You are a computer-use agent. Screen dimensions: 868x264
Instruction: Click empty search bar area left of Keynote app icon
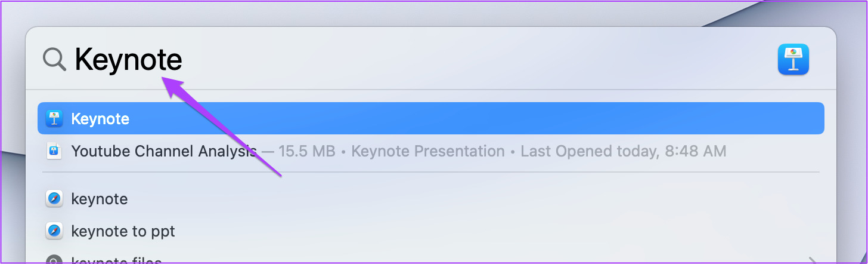coord(477,60)
